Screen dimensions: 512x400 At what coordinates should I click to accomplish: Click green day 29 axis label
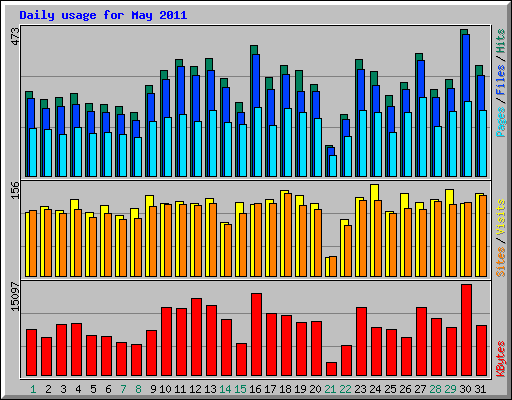pyautogui.click(x=450, y=389)
